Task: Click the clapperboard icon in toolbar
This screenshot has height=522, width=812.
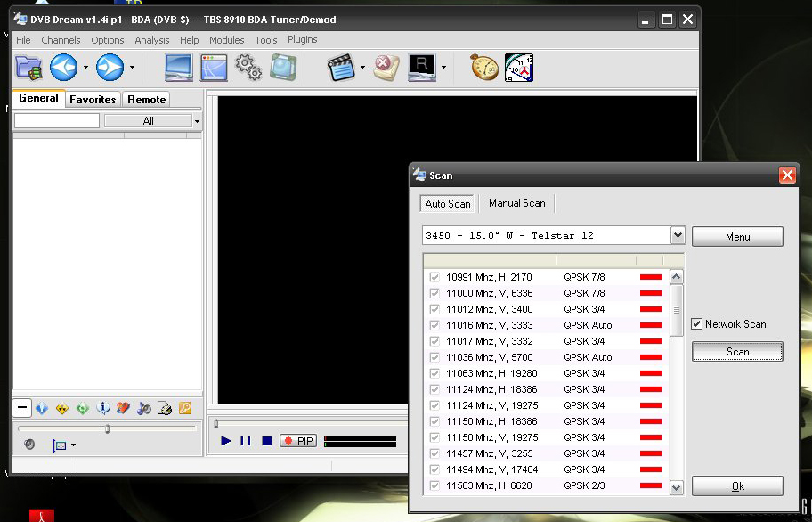Action: point(341,68)
